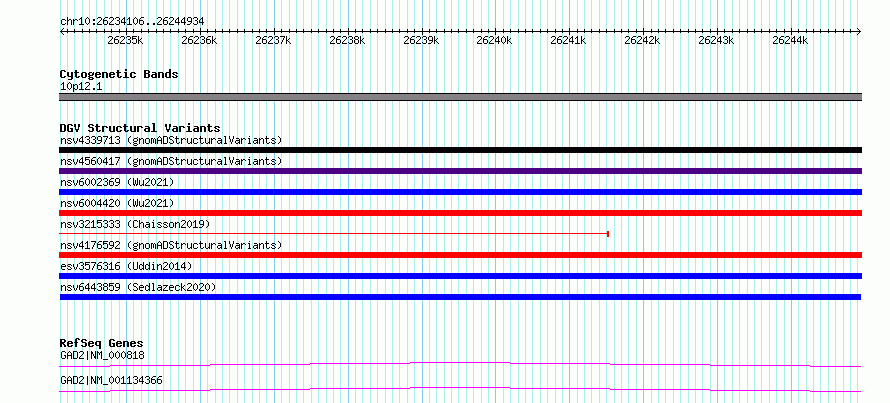Click the magenta GAD2|NM_001134366 gene line
This screenshot has width=890, height=403.
460,389
